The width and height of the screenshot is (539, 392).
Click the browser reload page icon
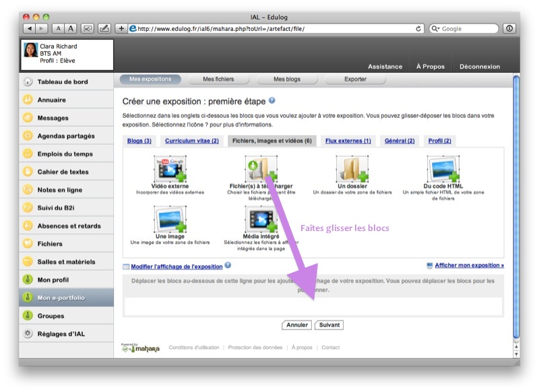pyautogui.click(x=418, y=29)
